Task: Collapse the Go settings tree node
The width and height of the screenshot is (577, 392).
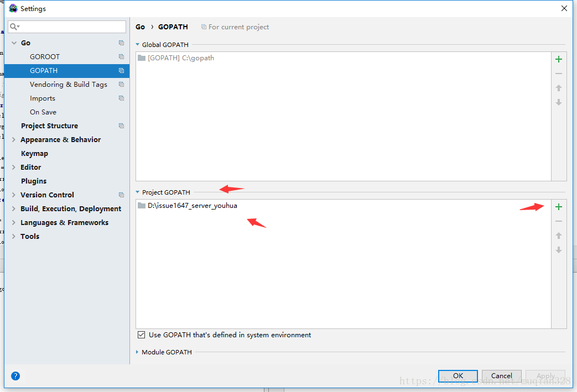Action: point(14,43)
